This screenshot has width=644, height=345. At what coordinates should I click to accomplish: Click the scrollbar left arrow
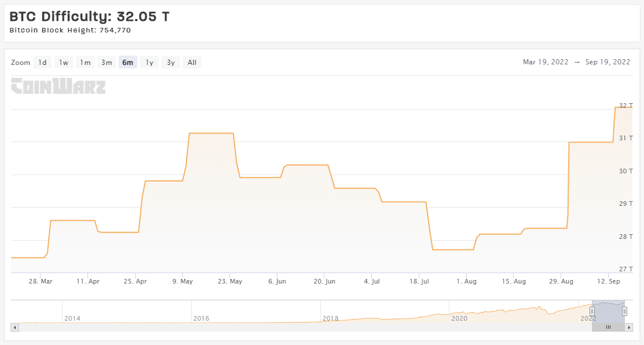click(x=15, y=327)
